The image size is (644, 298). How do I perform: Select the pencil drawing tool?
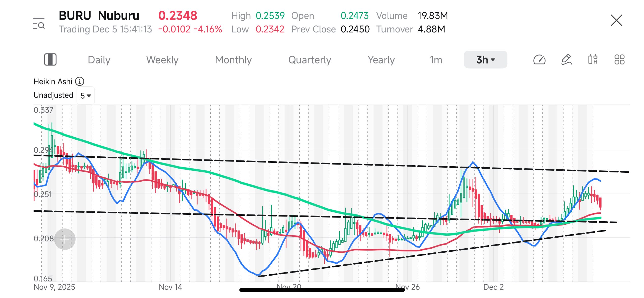[x=566, y=60]
